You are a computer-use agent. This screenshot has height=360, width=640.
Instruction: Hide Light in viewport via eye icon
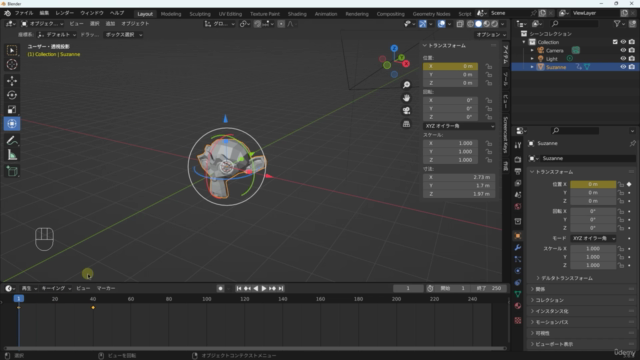click(x=623, y=58)
